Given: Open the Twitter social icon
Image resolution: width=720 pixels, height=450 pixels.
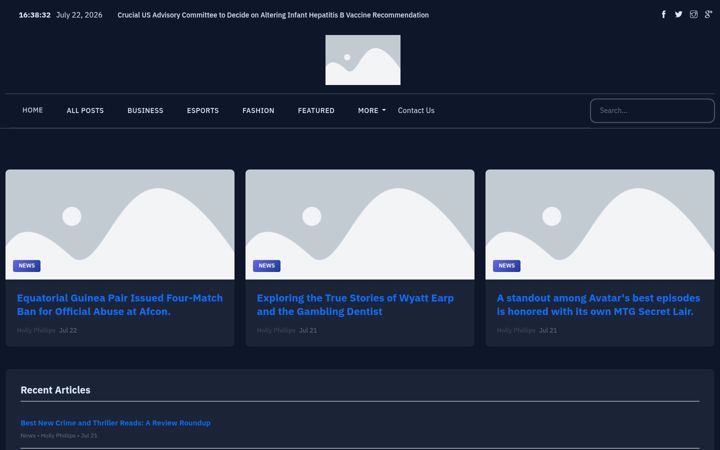Looking at the screenshot, I should (679, 14).
